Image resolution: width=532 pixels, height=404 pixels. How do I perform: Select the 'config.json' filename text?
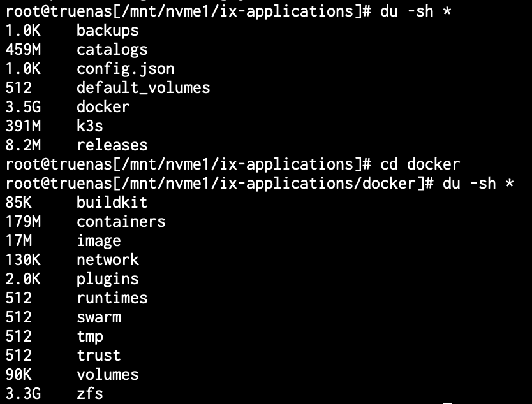pyautogui.click(x=126, y=69)
